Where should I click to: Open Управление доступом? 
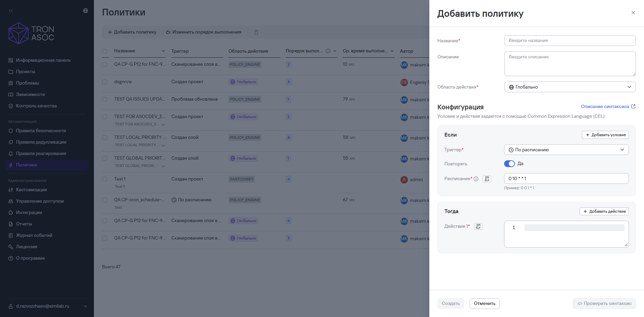pos(40,201)
